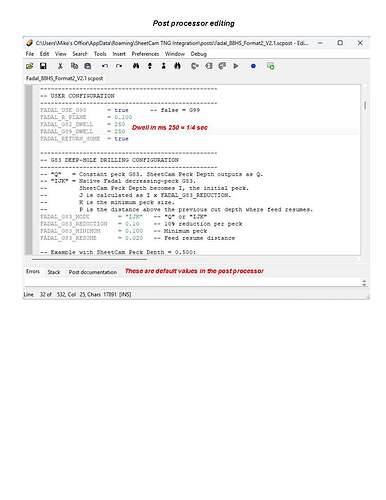Maximize the post editor window
Viewport: 386px width, 500px height.
pos(340,43)
